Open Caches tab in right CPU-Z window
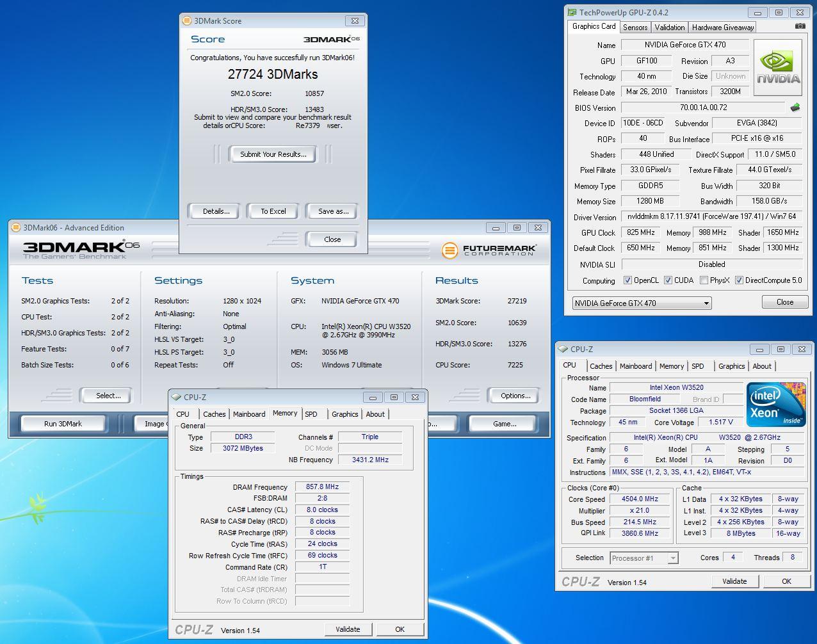Image resolution: width=817 pixels, height=644 pixels. pyautogui.click(x=601, y=366)
